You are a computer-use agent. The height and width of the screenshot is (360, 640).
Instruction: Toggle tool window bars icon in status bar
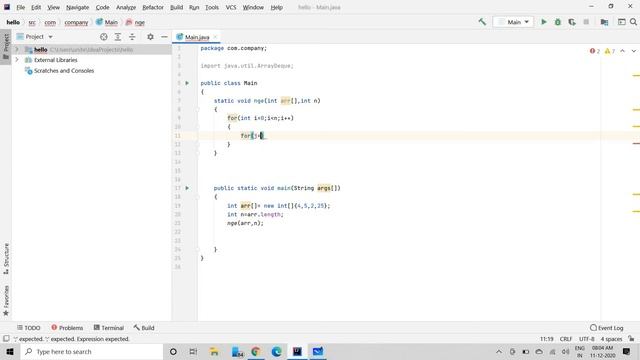click(x=6, y=339)
